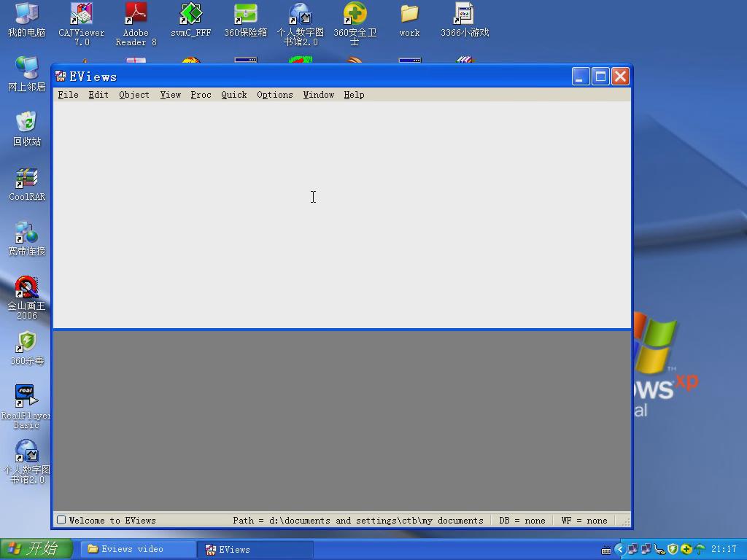Open the 开始 Start menu

[36, 549]
